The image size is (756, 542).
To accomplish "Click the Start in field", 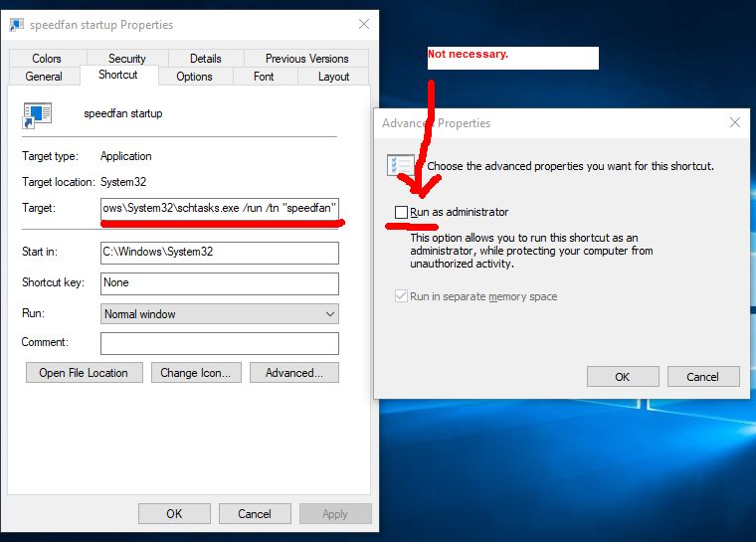I will 220,253.
